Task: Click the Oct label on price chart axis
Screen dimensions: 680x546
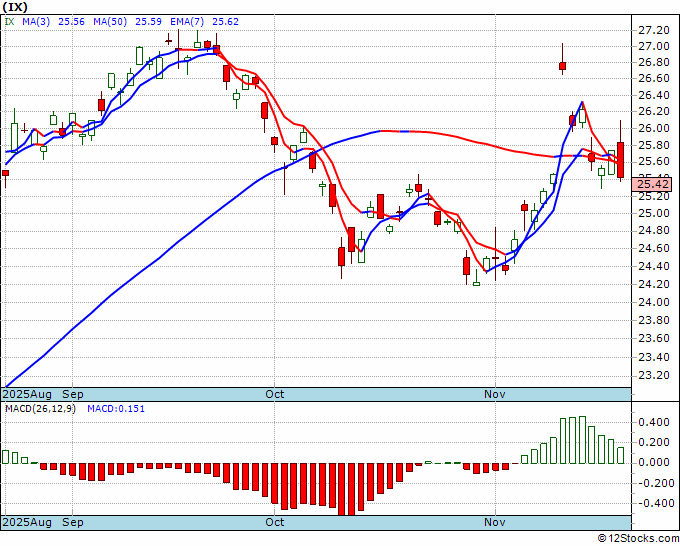Action: pyautogui.click(x=275, y=394)
